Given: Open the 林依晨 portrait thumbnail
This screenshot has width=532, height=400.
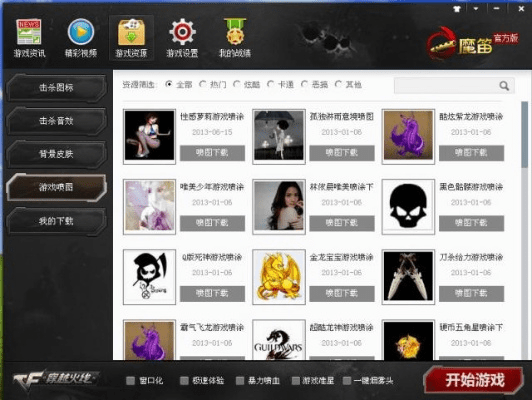Looking at the screenshot, I should point(279,207).
